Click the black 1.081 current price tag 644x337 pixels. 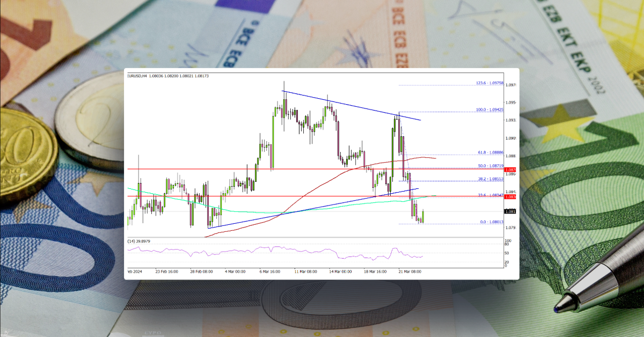point(510,211)
